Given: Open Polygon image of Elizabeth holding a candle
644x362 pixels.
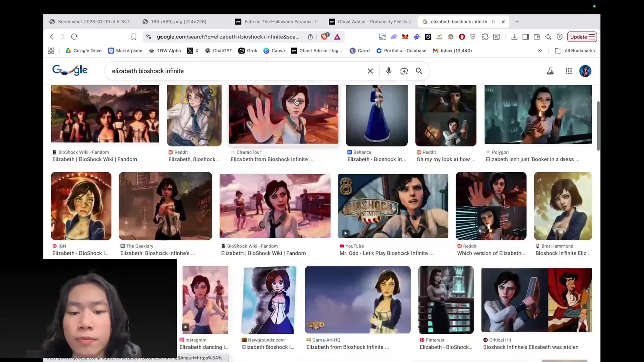Looking at the screenshot, I should pyautogui.click(x=538, y=115).
